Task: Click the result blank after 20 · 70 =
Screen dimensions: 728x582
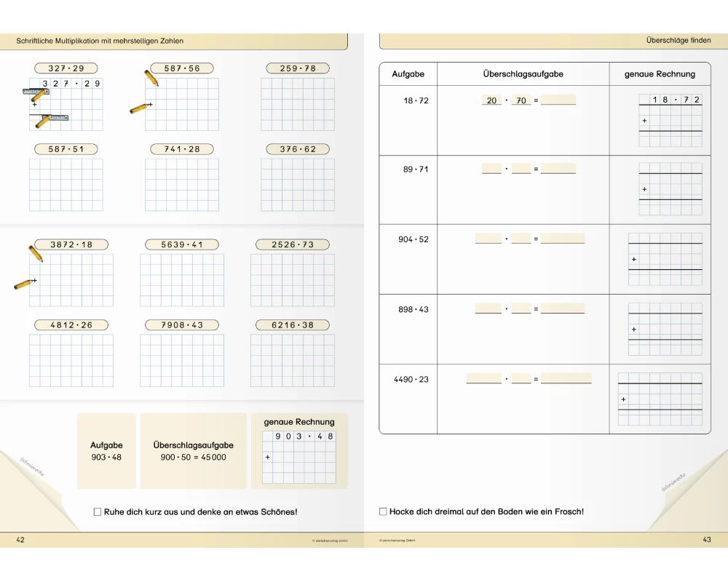Action: click(558, 100)
